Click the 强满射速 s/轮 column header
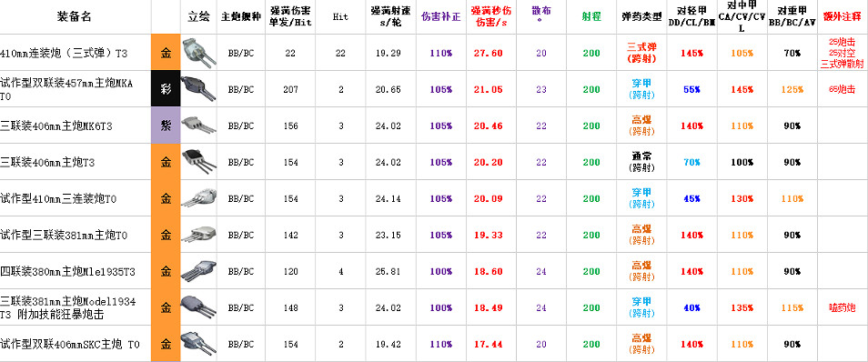Viewport: 868px width, 362px height. [x=392, y=16]
